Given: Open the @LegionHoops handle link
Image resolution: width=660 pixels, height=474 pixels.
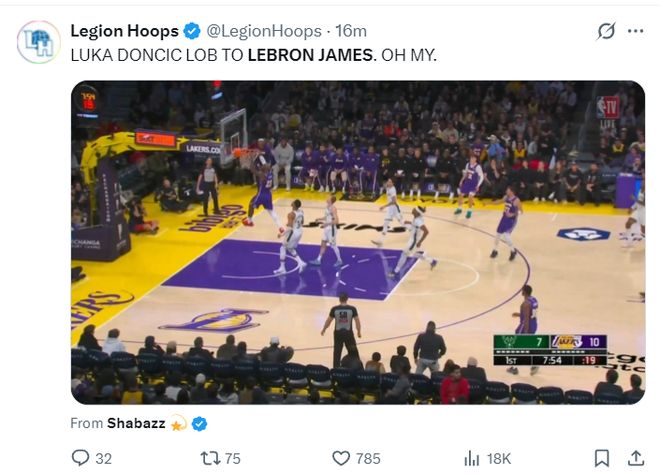Looking at the screenshot, I should (264, 31).
